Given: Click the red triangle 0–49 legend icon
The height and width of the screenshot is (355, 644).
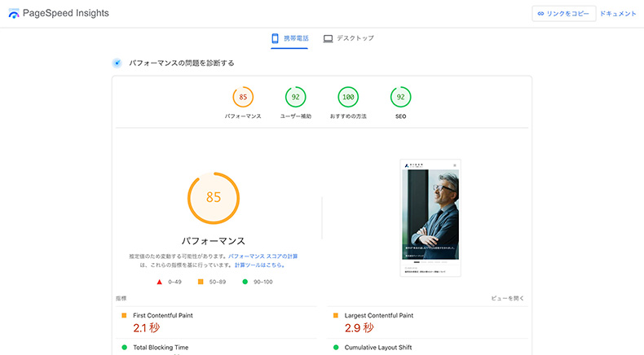Looking at the screenshot, I should tap(159, 282).
